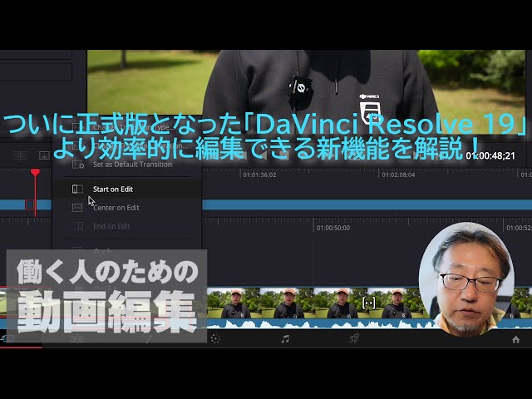Click the timecode display 01:00:48;21
532x399 pixels.
[490, 155]
